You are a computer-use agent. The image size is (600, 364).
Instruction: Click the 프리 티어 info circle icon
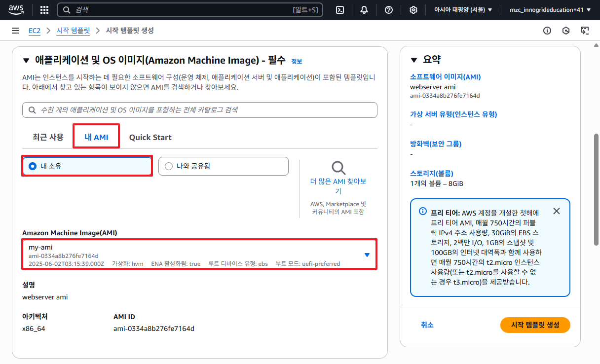tap(423, 211)
